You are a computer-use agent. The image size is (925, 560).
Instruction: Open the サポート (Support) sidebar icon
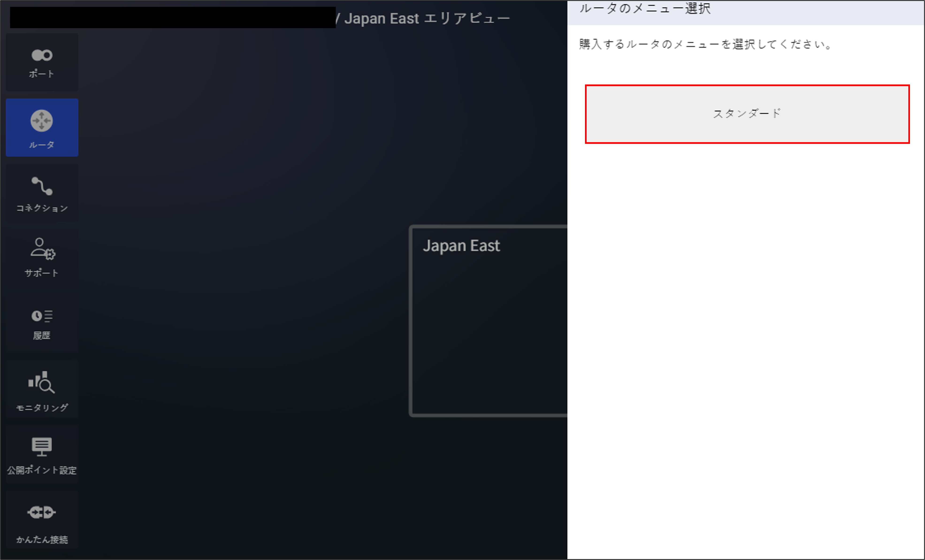pyautogui.click(x=42, y=258)
